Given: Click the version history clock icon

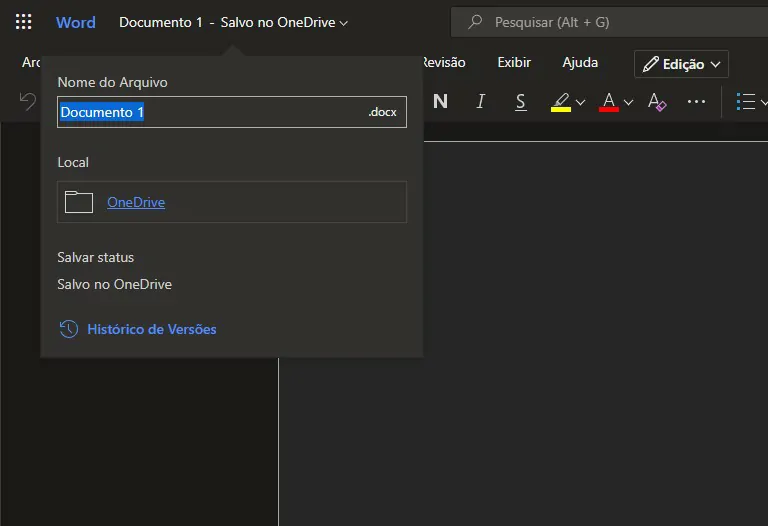Looking at the screenshot, I should [x=69, y=329].
